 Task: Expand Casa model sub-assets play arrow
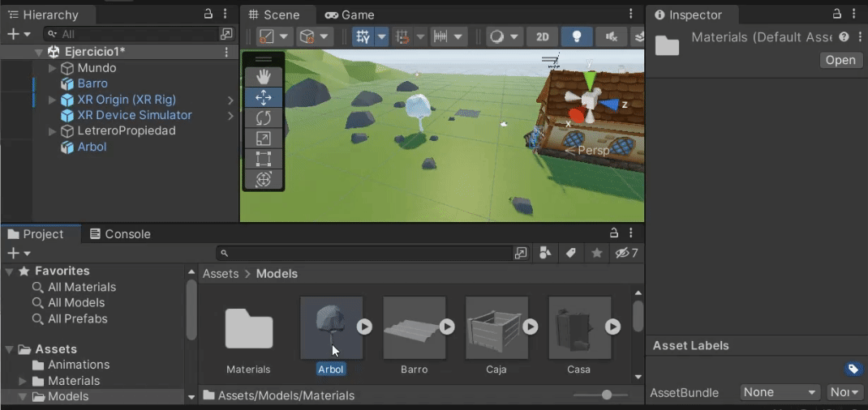click(612, 327)
